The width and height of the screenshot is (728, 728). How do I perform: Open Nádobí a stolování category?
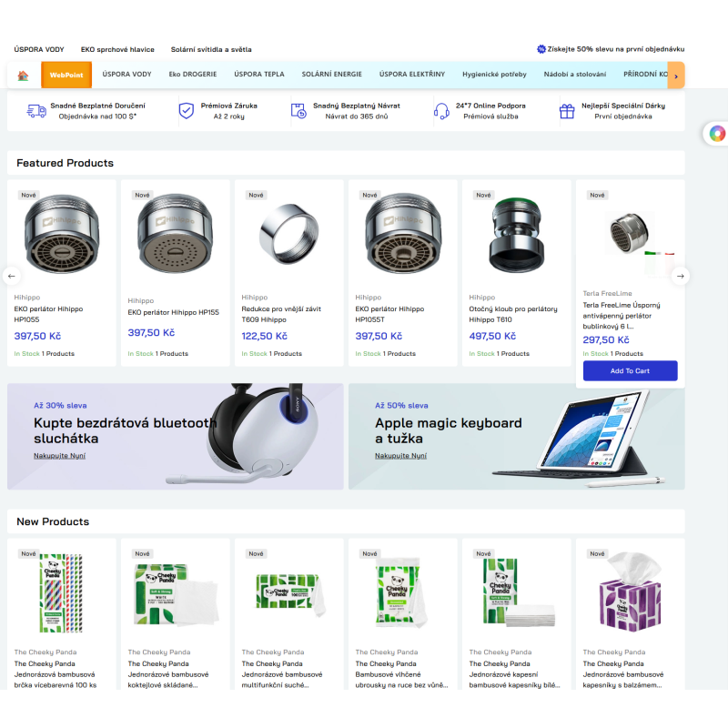tap(575, 75)
